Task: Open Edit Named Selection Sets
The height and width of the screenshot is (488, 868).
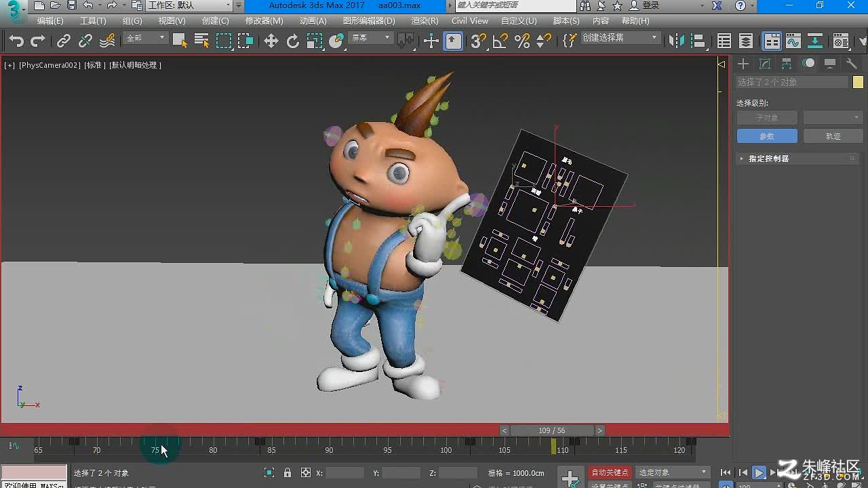Action: pos(570,41)
